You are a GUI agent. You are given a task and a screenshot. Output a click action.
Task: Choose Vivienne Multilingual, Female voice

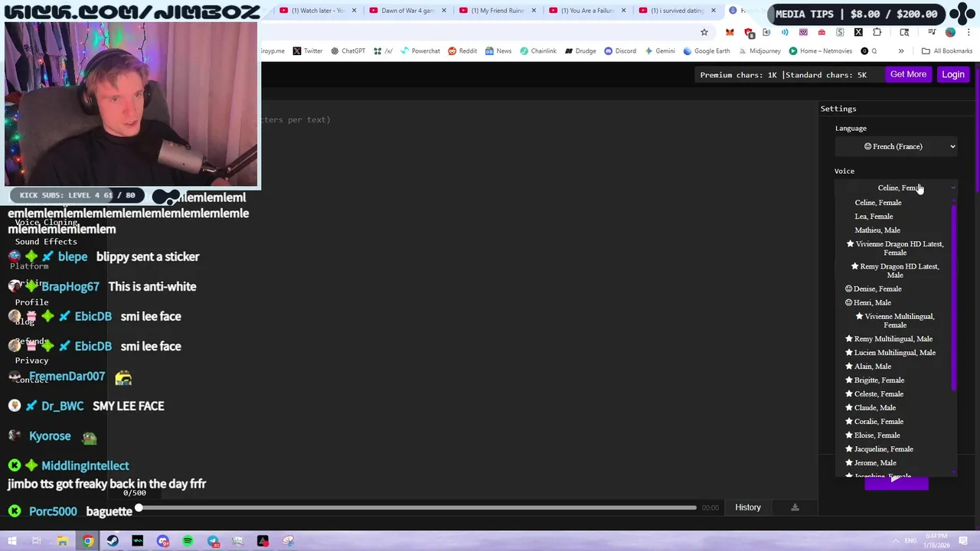coord(895,321)
